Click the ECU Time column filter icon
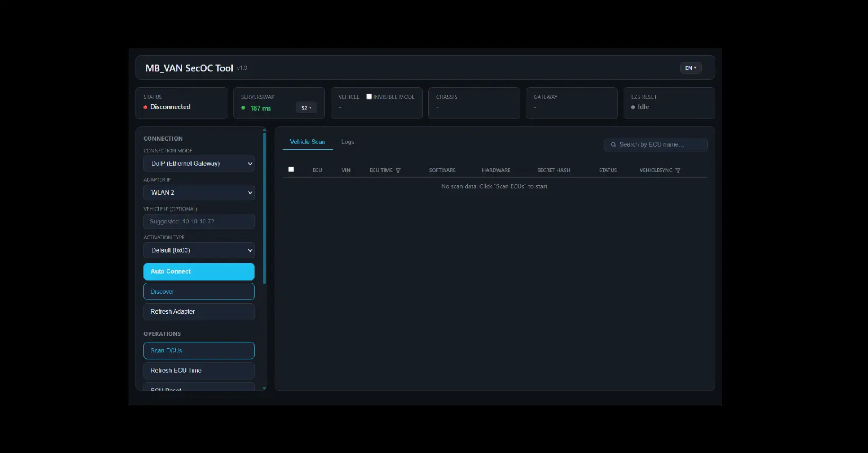Image resolution: width=868 pixels, height=453 pixels. 398,170
